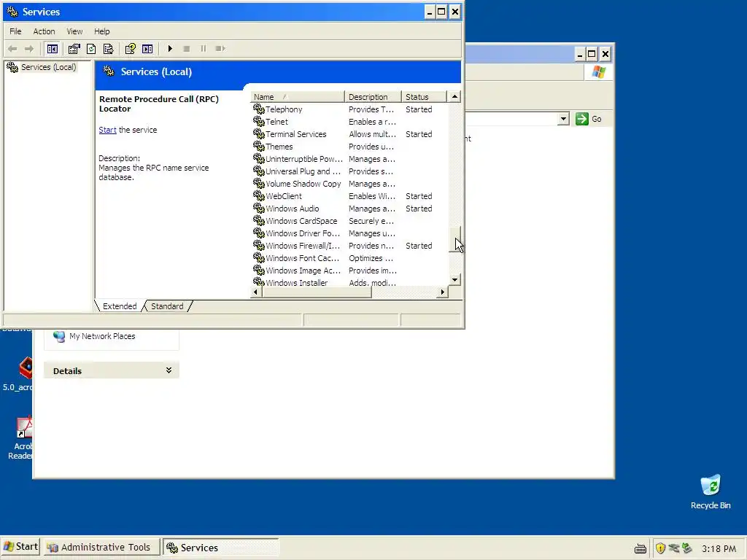The image size is (747, 560).
Task: Click the Telephony service gear icon
Action: [x=259, y=109]
